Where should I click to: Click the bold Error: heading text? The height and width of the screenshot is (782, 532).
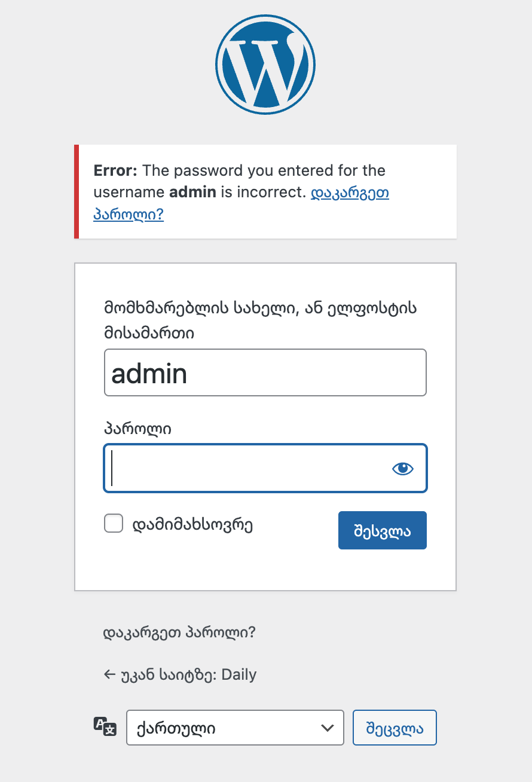pos(115,171)
